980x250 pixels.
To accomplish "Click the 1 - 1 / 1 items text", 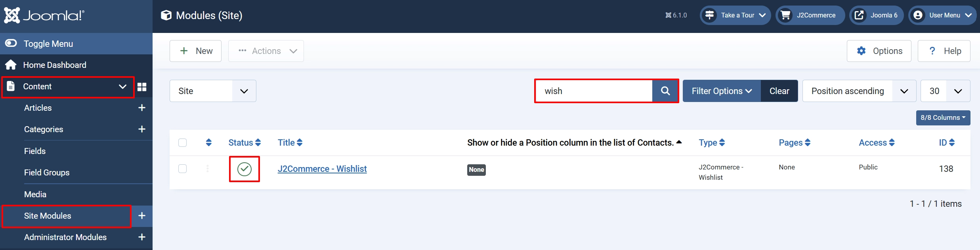I will (x=936, y=204).
